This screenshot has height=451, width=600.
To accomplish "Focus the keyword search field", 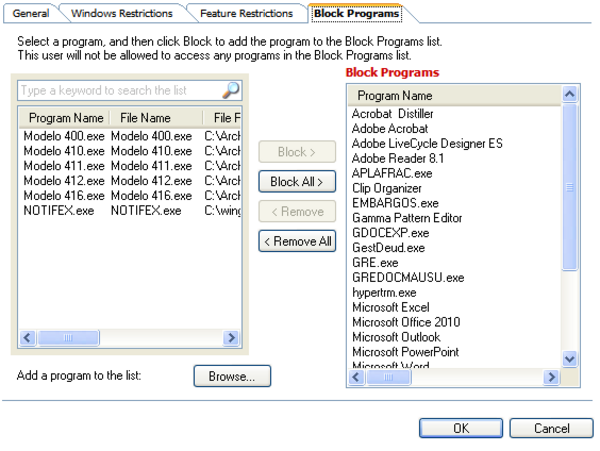I will click(x=118, y=90).
